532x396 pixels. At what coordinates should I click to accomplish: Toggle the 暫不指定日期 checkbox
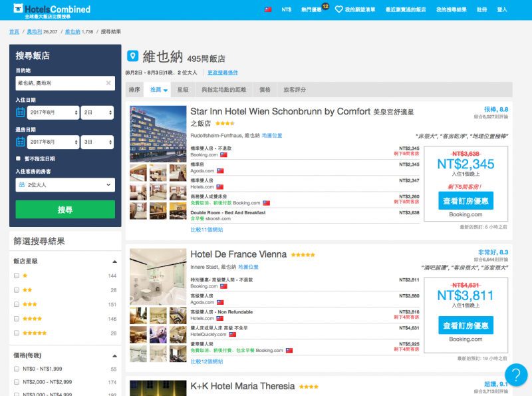point(19,158)
